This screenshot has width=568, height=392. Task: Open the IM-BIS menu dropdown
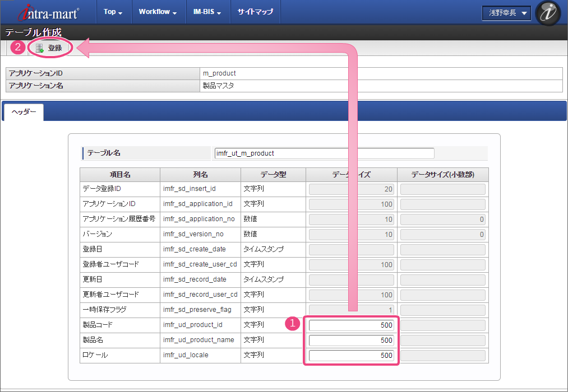click(x=207, y=12)
